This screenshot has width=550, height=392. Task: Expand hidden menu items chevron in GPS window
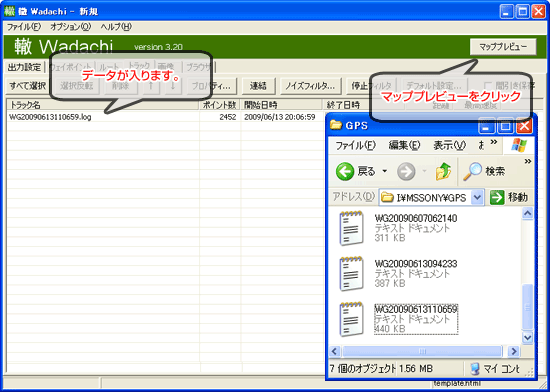click(494, 142)
